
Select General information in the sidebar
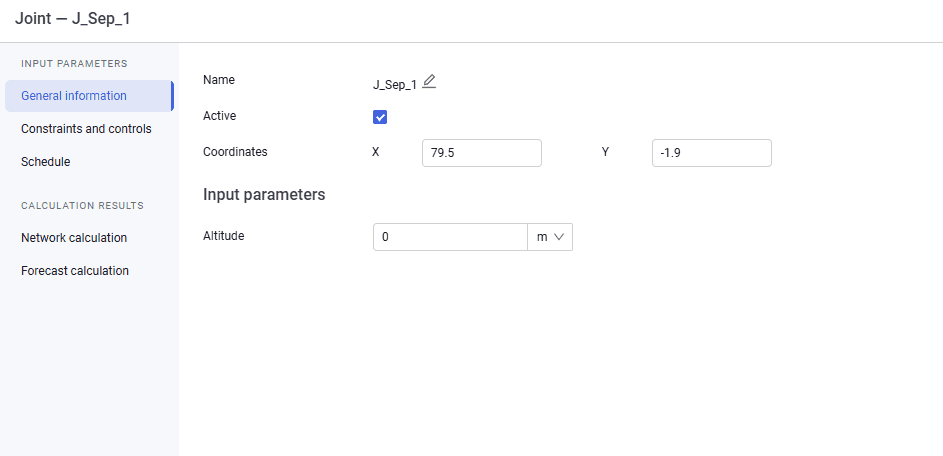(x=89, y=96)
